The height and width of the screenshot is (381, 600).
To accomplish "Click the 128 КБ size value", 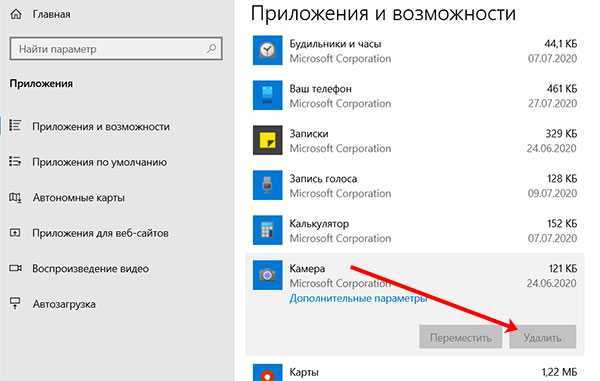I will (562, 179).
